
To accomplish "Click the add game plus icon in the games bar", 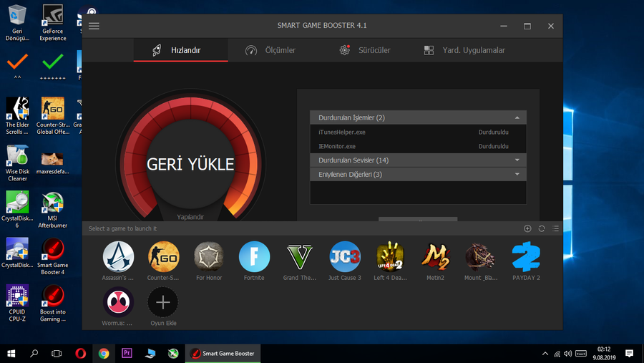I will tap(527, 228).
